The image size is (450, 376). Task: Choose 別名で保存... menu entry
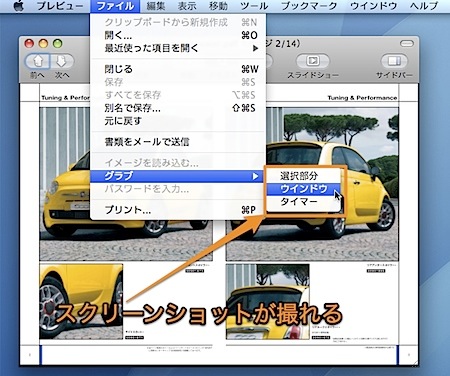[178, 108]
